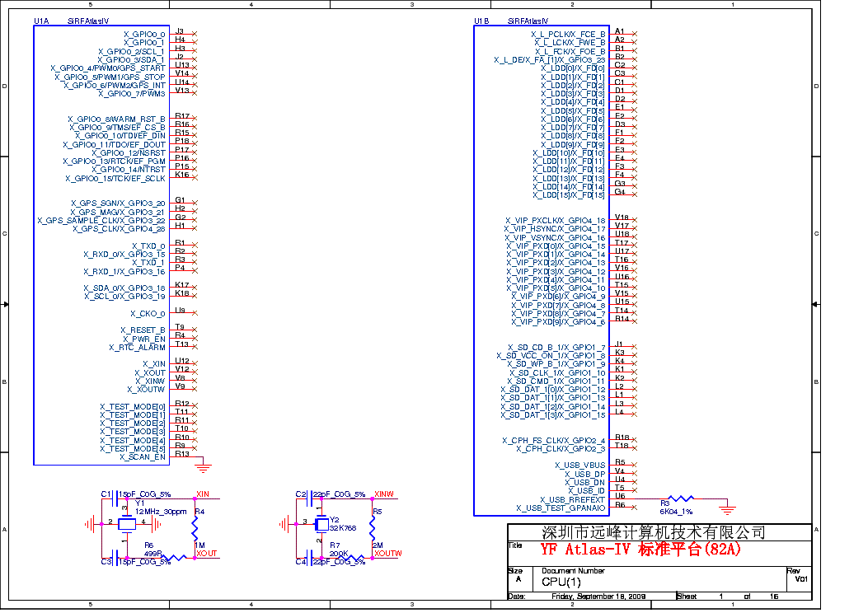The image size is (868, 613).
Task: Click the X_USB_VBUS pin label
Action: coord(580,466)
